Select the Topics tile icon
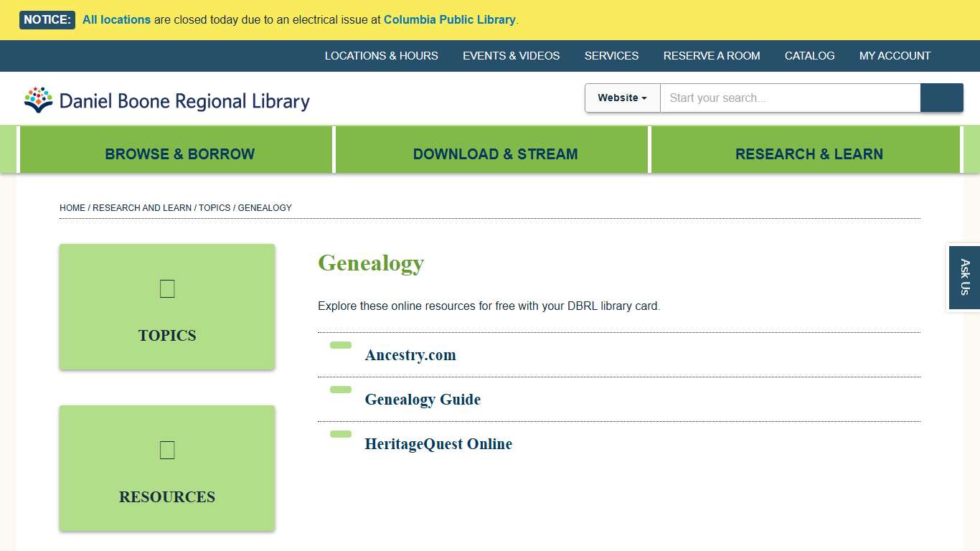The width and height of the screenshot is (980, 551). click(x=166, y=288)
